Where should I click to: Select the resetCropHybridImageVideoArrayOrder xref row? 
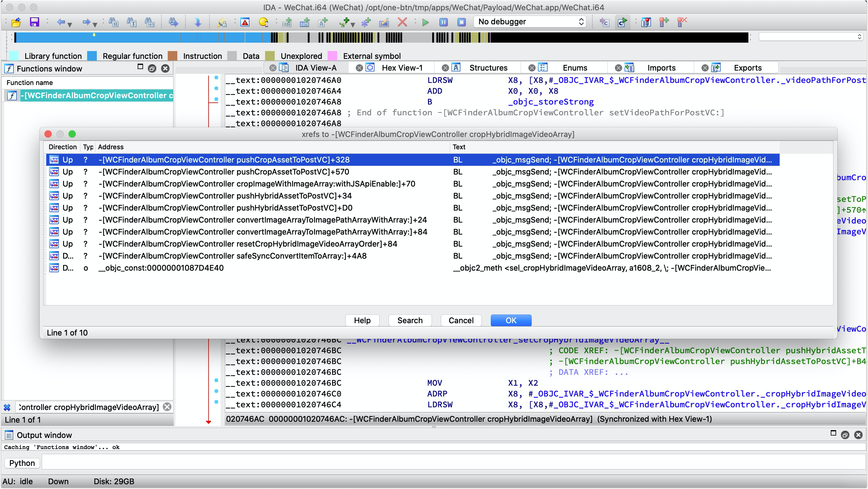point(248,244)
